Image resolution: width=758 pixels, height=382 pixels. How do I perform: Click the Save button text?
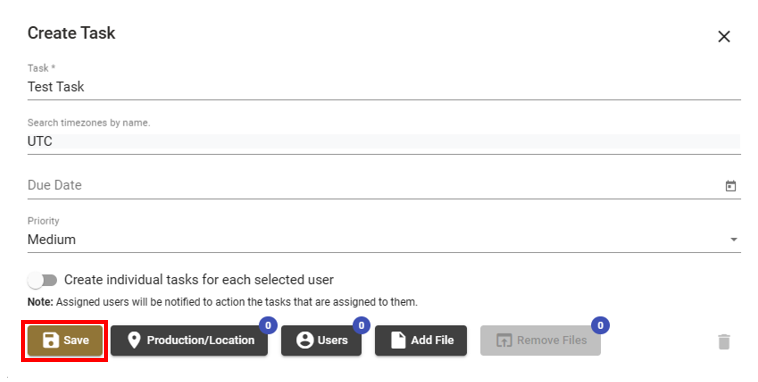tap(76, 340)
